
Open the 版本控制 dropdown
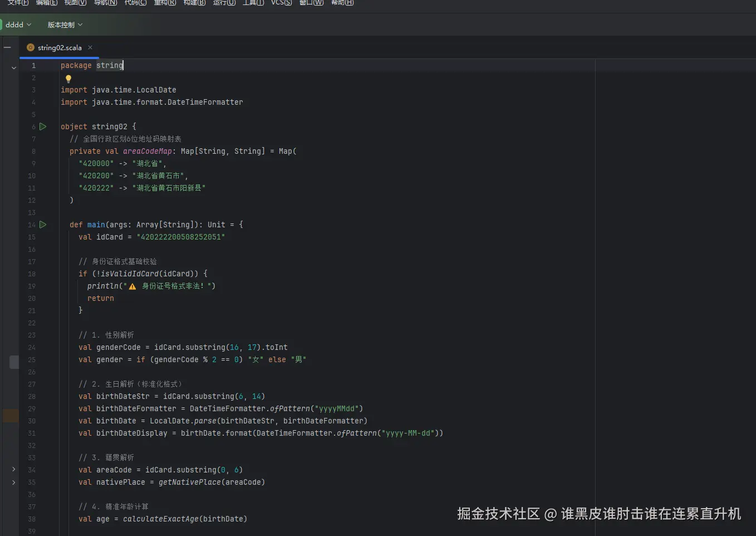click(x=65, y=25)
